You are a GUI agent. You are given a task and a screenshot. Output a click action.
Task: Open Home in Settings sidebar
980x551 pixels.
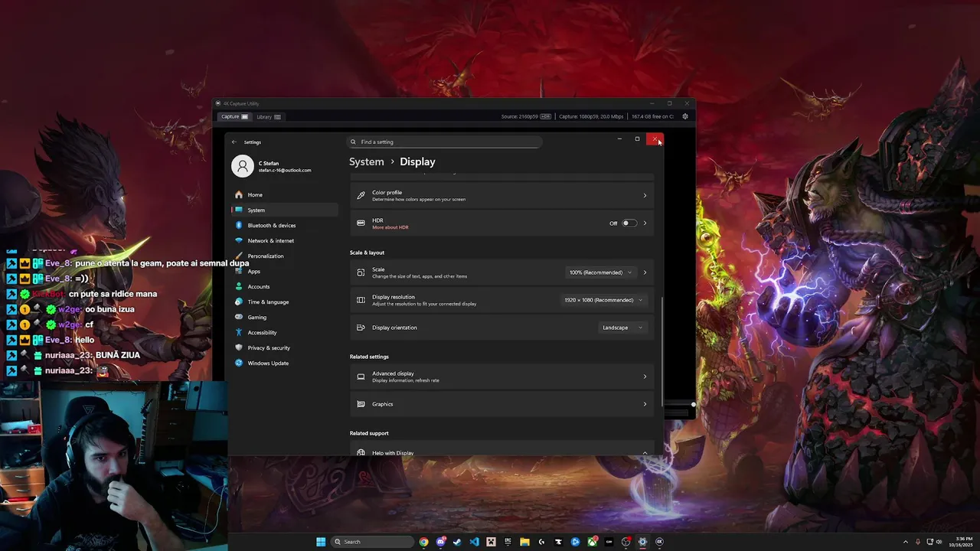(x=283, y=194)
